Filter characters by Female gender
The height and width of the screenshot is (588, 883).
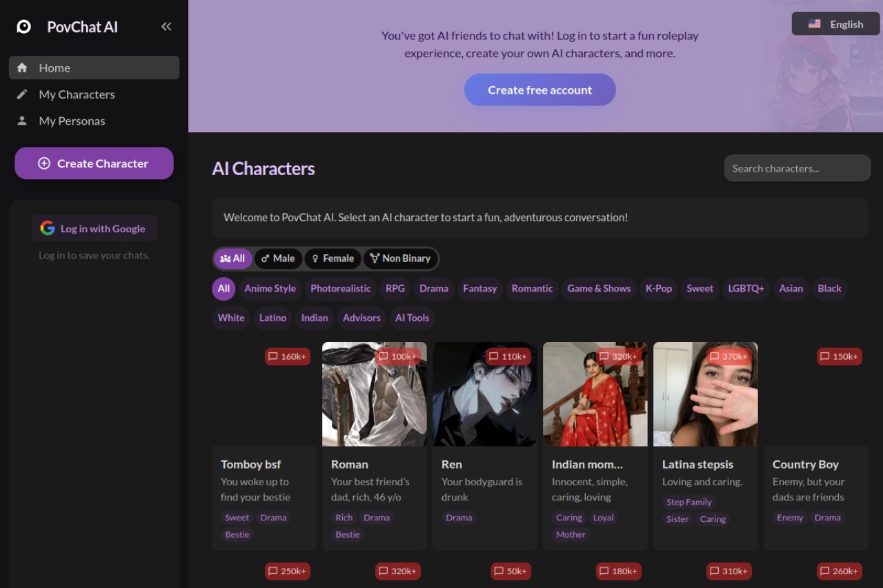click(x=333, y=258)
